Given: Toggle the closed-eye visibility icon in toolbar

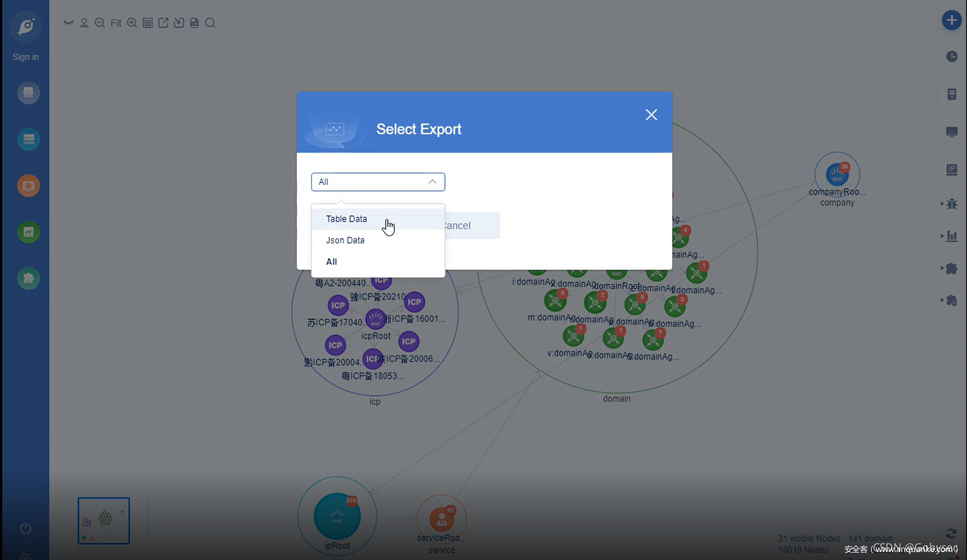Looking at the screenshot, I should (x=69, y=23).
